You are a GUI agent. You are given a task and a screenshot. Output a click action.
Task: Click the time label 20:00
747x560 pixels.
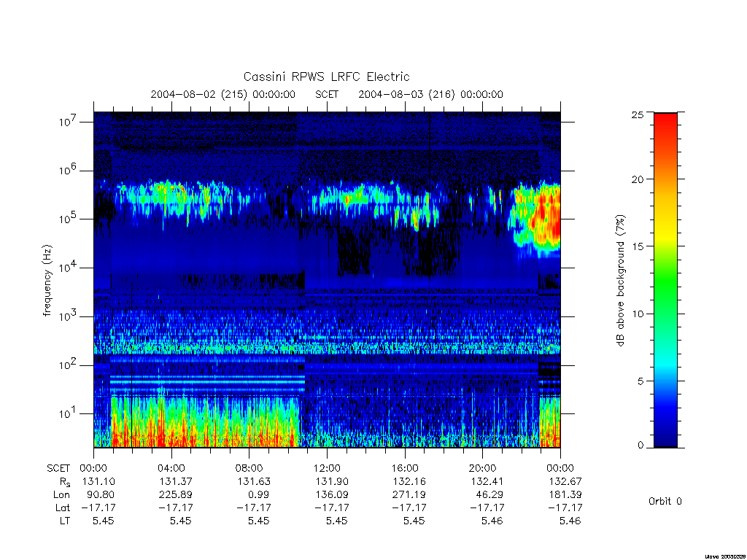point(483,468)
